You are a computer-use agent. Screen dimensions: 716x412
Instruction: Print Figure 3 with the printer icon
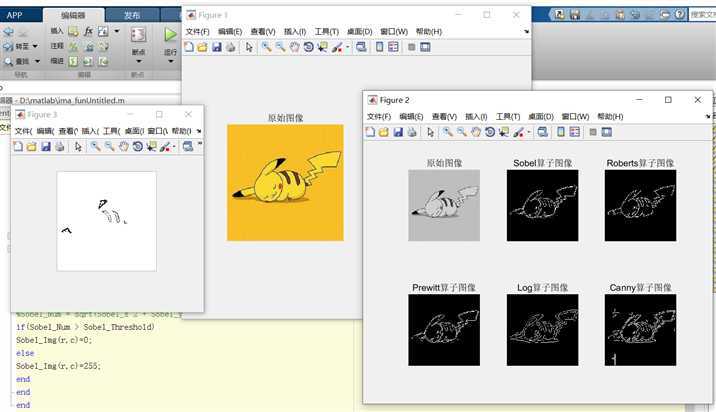click(59, 147)
